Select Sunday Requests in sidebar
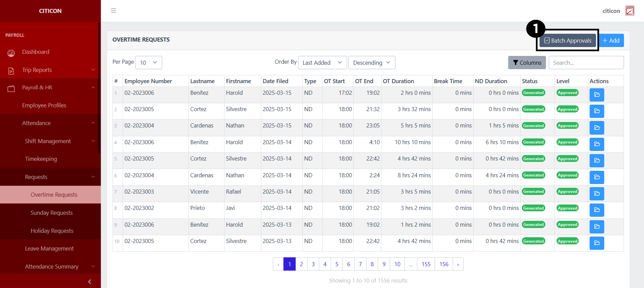This screenshot has width=644, height=288. [52, 213]
